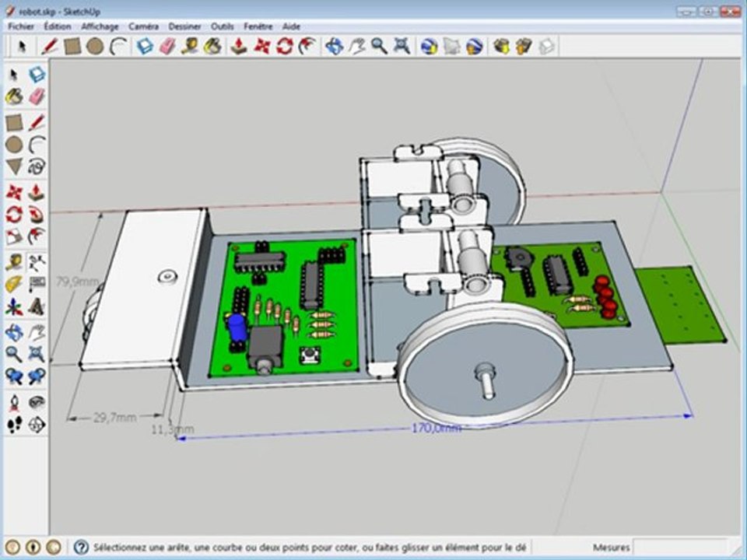
Task: Click the Add Location globe icon
Action: pyautogui.click(x=429, y=47)
